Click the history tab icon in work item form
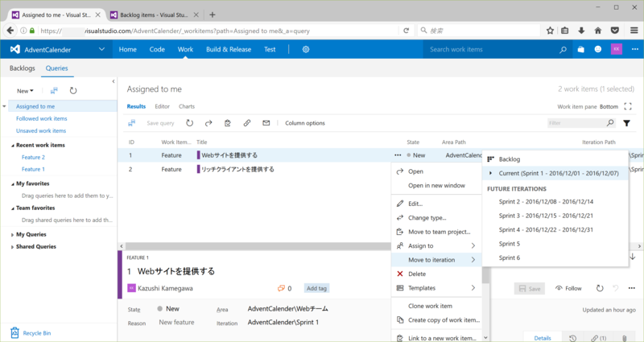The image size is (644, 342). 572,338
